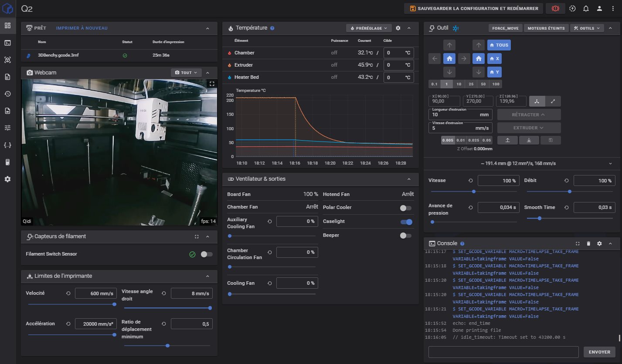Image resolution: width=622 pixels, height=364 pixels.
Task: Clear the console with trash icon
Action: [x=588, y=243]
